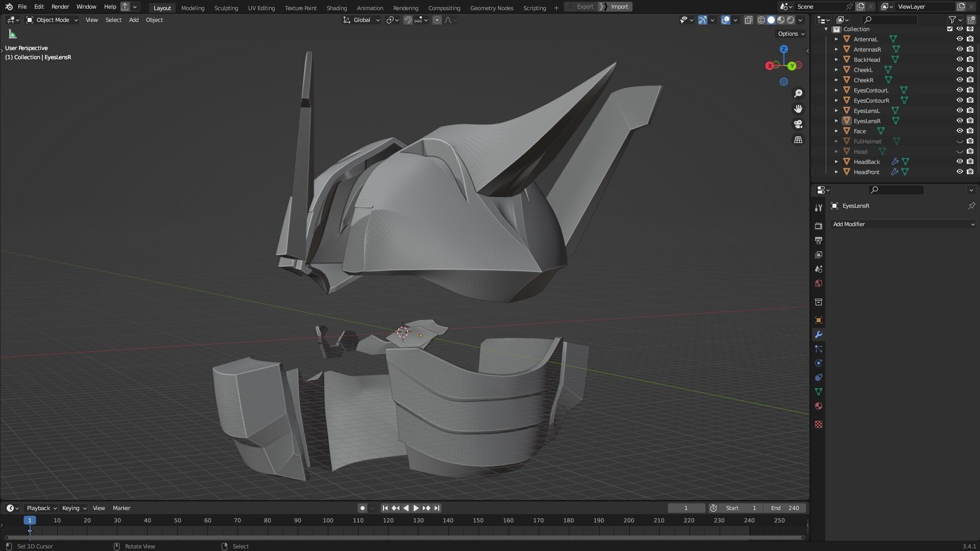Open the shading options dropdown arrow
980x551 pixels.
801,20
